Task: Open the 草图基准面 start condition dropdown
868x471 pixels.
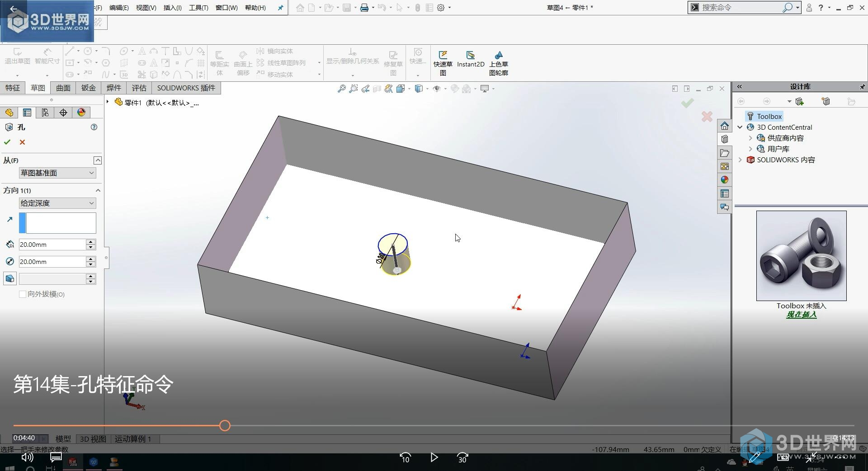Action: [57, 173]
